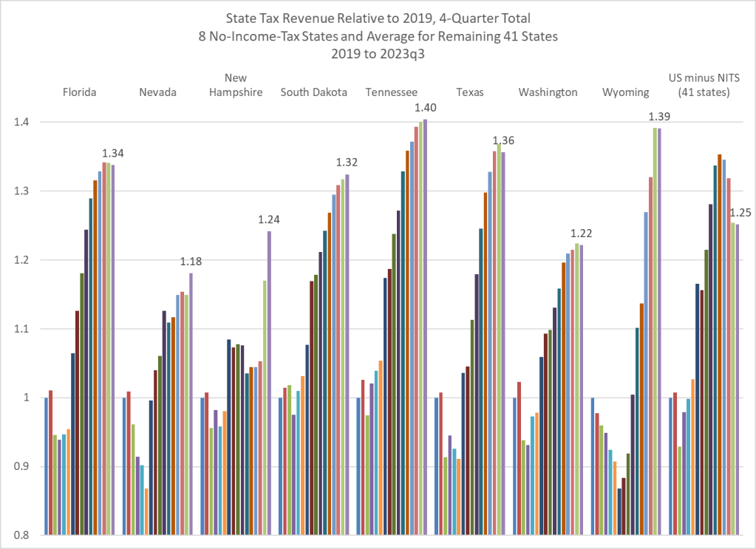
Task: Click the Nevada category label
Action: (157, 92)
